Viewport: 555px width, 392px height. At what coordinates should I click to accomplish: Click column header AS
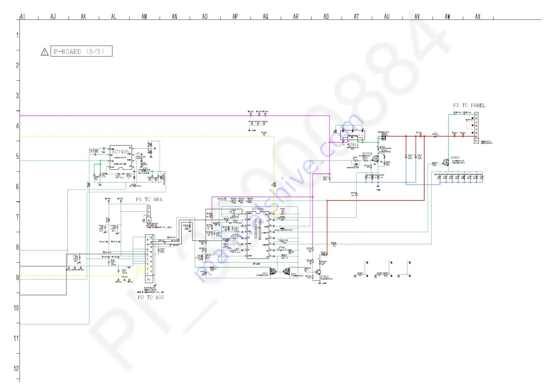(326, 16)
